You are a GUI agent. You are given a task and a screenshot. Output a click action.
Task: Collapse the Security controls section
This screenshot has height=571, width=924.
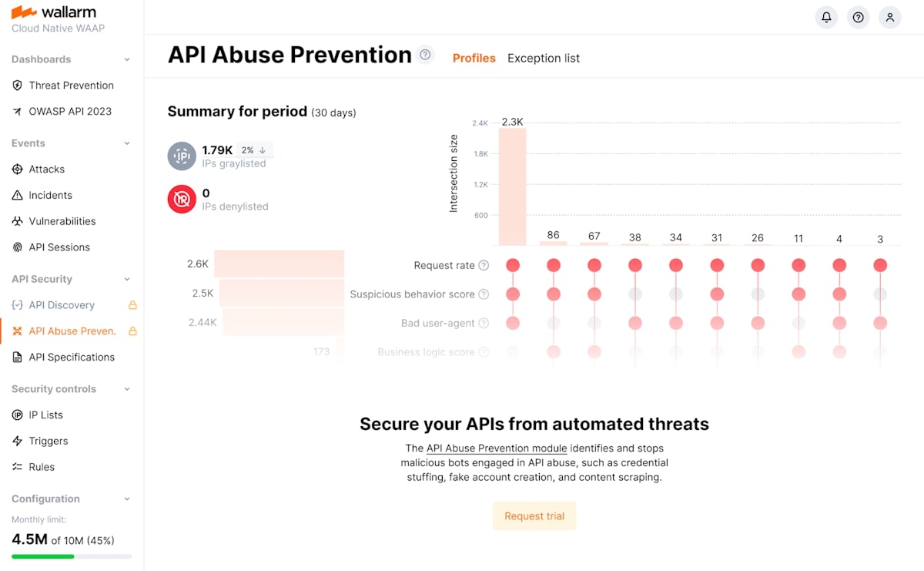coord(127,389)
